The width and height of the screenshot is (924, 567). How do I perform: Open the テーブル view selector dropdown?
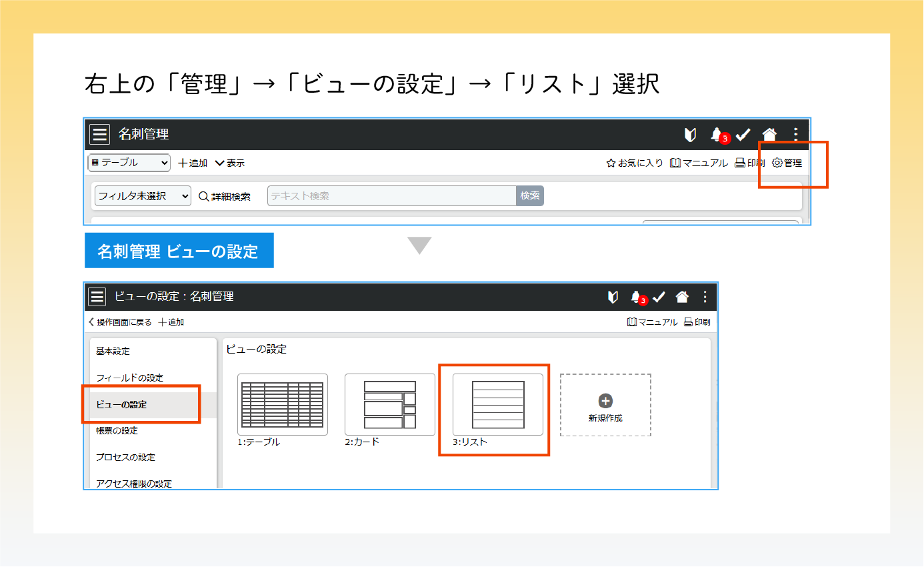(x=129, y=163)
